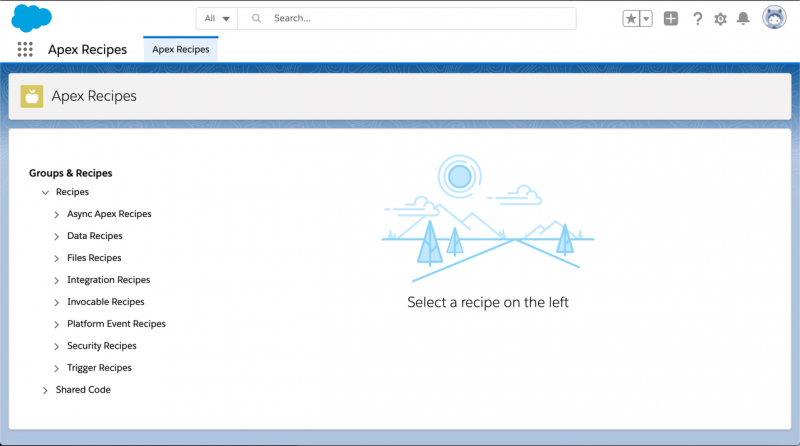
Task: Select Invocable Recipes label
Action: [106, 302]
